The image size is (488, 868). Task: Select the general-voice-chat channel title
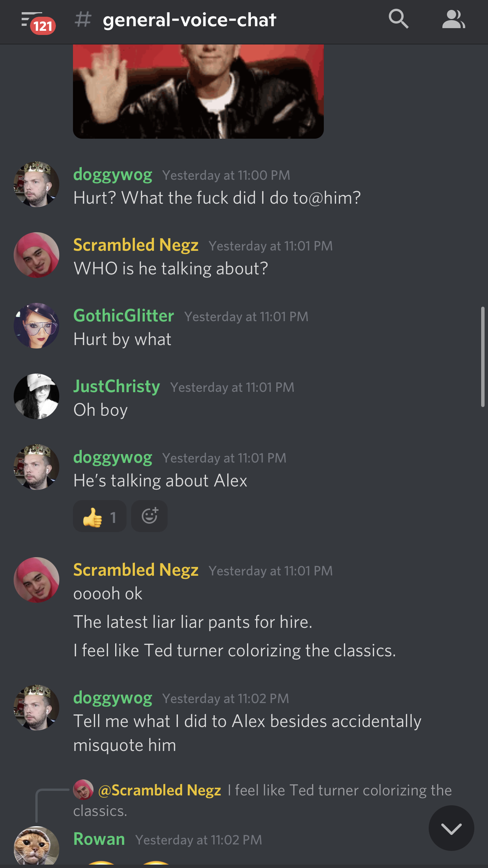189,20
